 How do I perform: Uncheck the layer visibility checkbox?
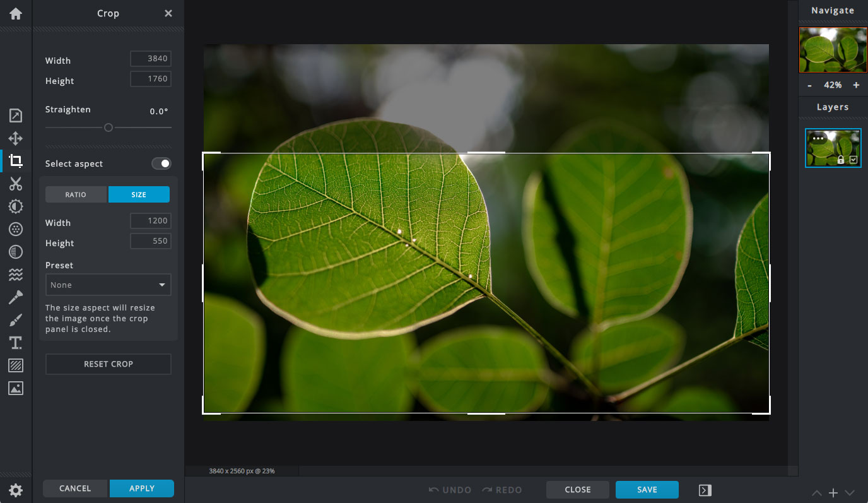click(x=853, y=160)
